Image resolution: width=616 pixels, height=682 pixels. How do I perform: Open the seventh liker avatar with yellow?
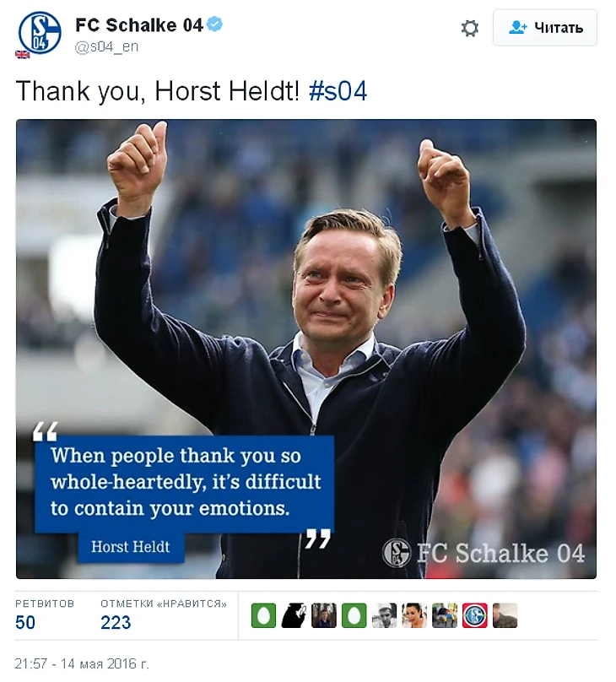[445, 615]
